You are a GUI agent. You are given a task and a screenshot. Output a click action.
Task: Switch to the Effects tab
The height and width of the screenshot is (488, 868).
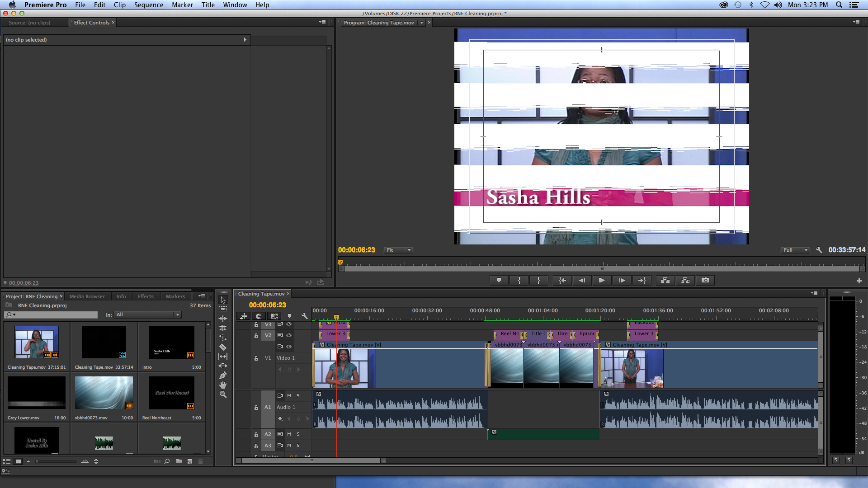point(146,297)
